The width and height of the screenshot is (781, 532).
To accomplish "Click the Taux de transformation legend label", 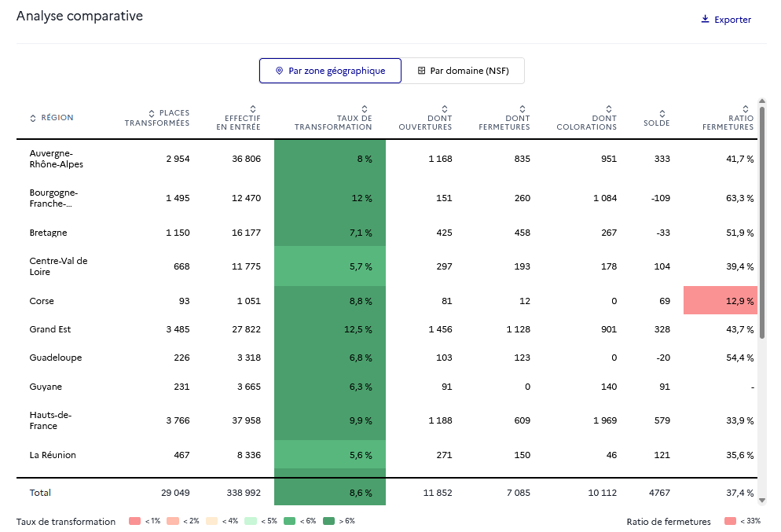I will pyautogui.click(x=66, y=522).
